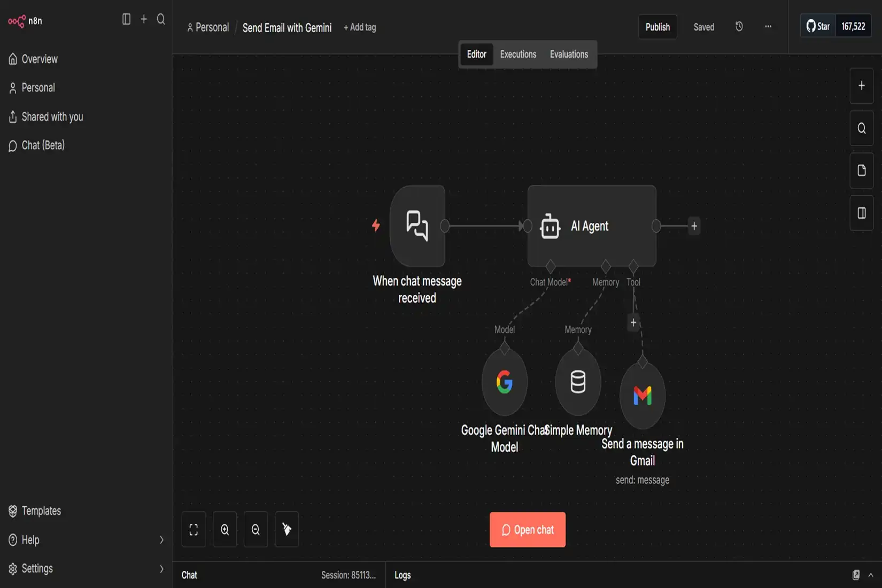Fit workflow to view with frame icon

click(194, 530)
